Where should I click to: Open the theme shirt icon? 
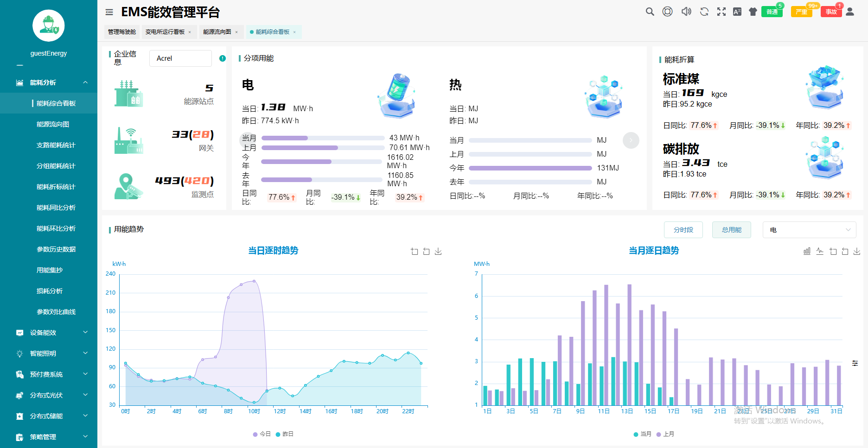point(753,12)
